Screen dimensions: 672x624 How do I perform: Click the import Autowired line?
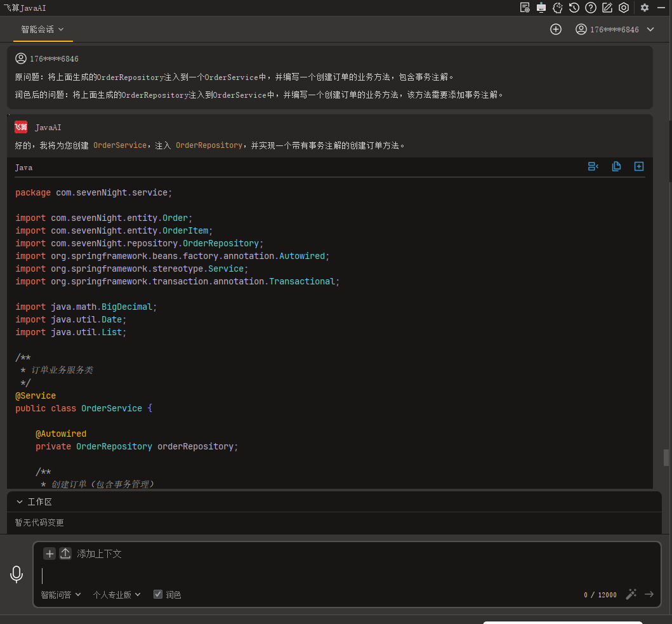coord(173,256)
